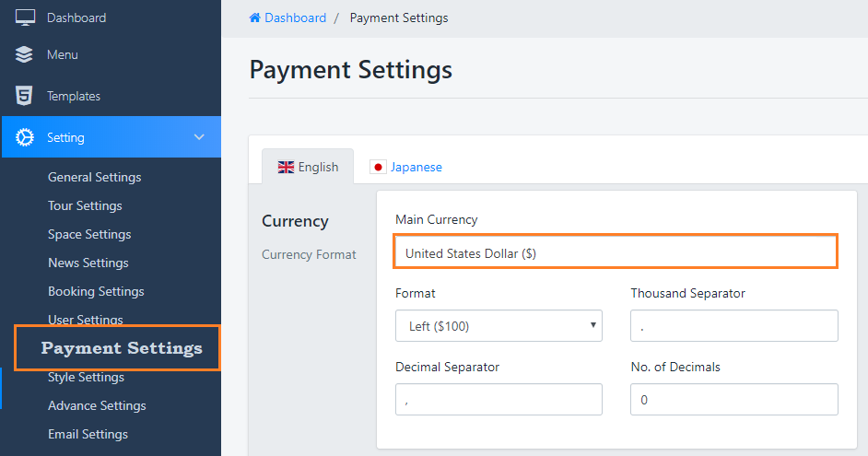Click the Setting gear icon

point(25,137)
